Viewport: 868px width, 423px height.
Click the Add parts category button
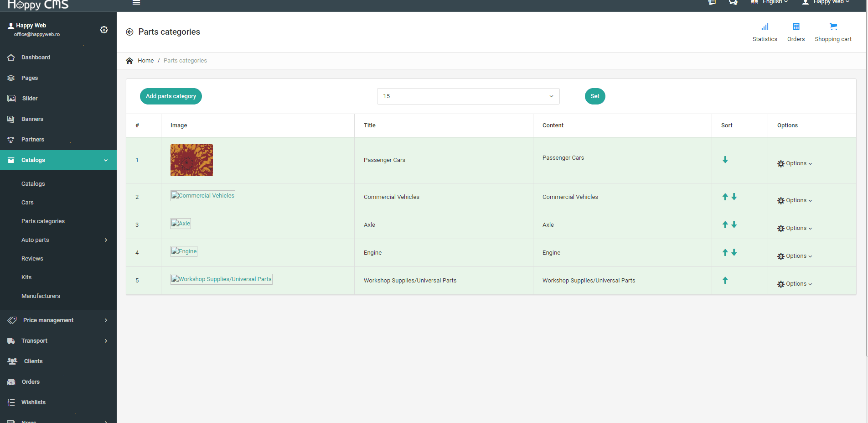pos(171,96)
